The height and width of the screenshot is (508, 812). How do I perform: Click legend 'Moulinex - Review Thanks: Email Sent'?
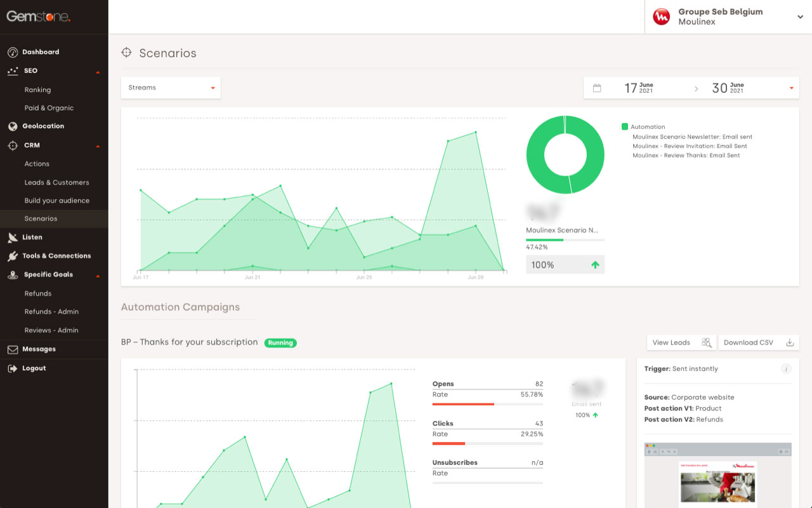686,155
